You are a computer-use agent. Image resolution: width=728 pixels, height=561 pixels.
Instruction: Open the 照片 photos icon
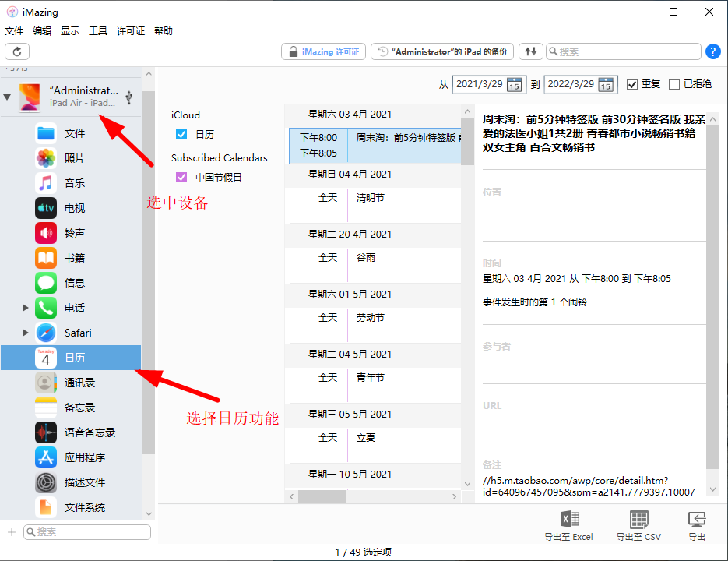pyautogui.click(x=46, y=158)
